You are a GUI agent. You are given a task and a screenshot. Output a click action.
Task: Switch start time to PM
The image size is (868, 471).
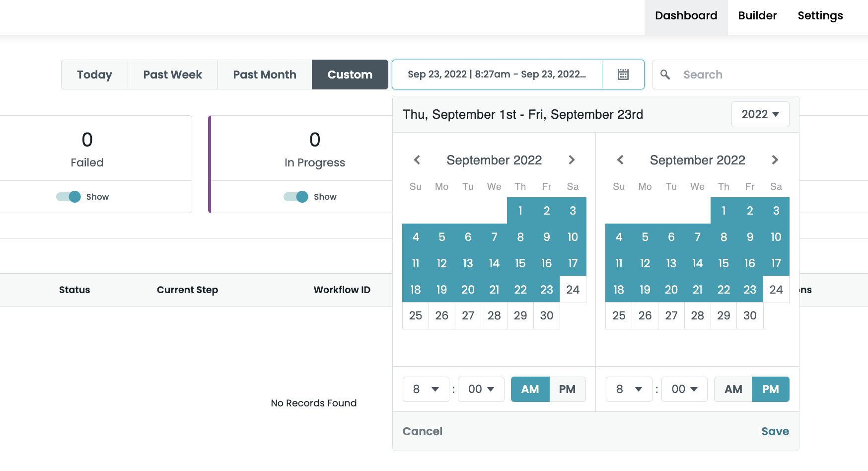pyautogui.click(x=568, y=389)
